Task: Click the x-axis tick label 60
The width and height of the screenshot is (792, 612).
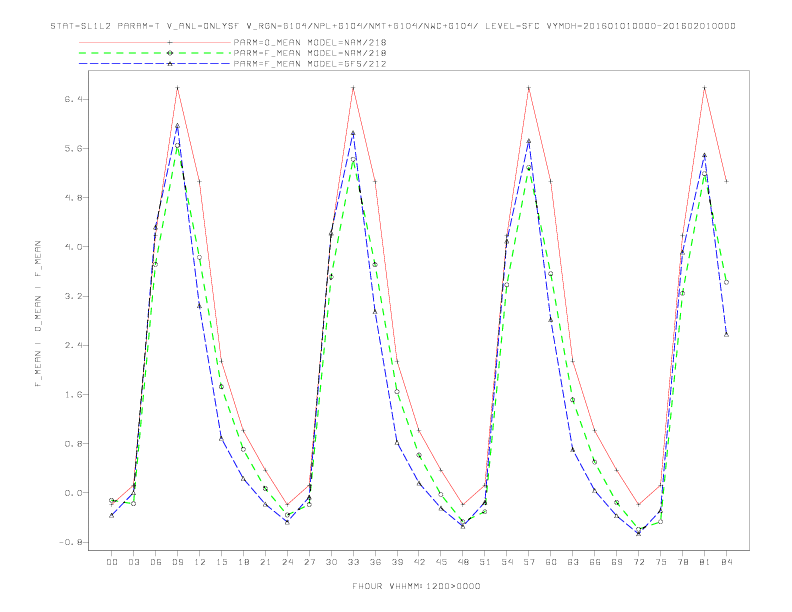Action: pos(551,562)
